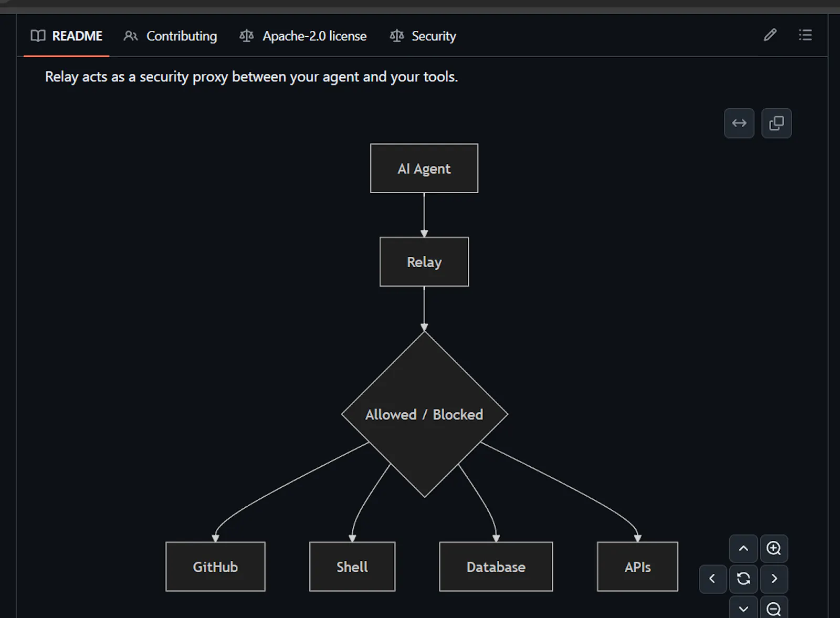Open the README tab
The width and height of the screenshot is (840, 618).
tap(67, 36)
